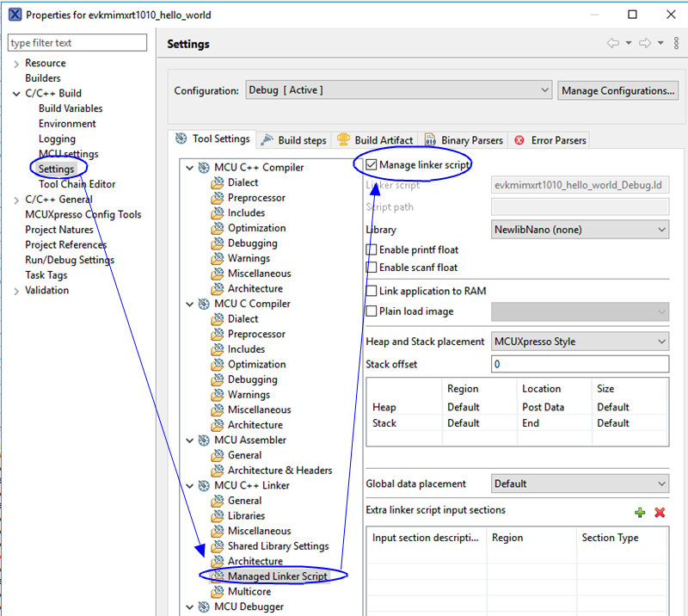
Task: Open Run/Debug Settings page
Action: click(70, 260)
